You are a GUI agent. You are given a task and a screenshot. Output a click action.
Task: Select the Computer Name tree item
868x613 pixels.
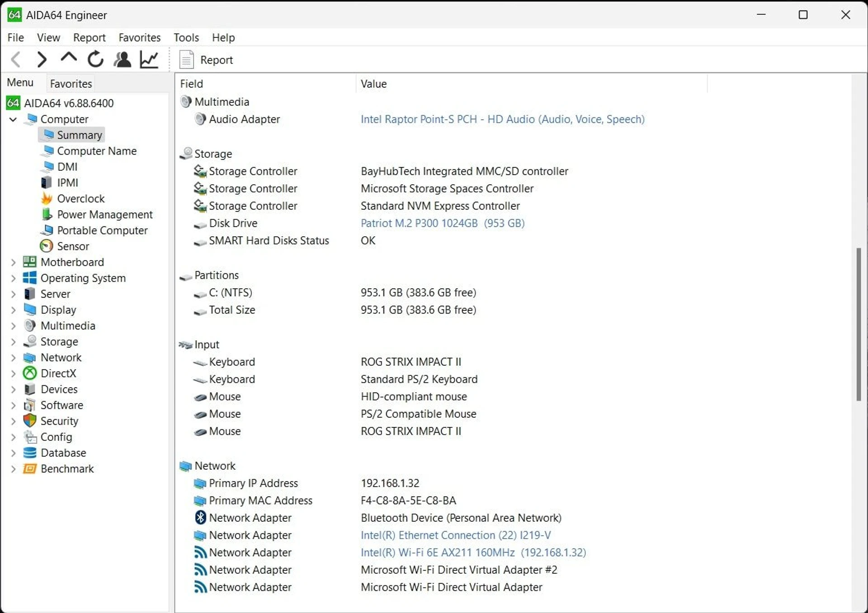97,150
